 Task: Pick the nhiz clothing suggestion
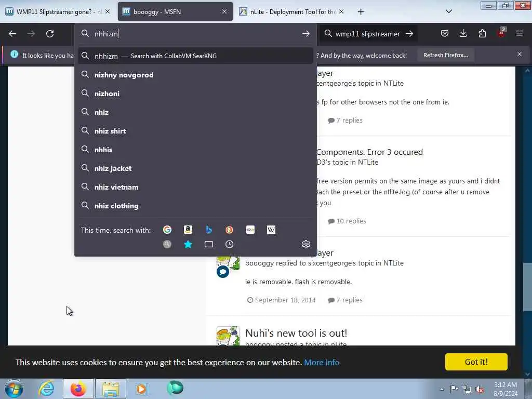[x=195, y=206]
